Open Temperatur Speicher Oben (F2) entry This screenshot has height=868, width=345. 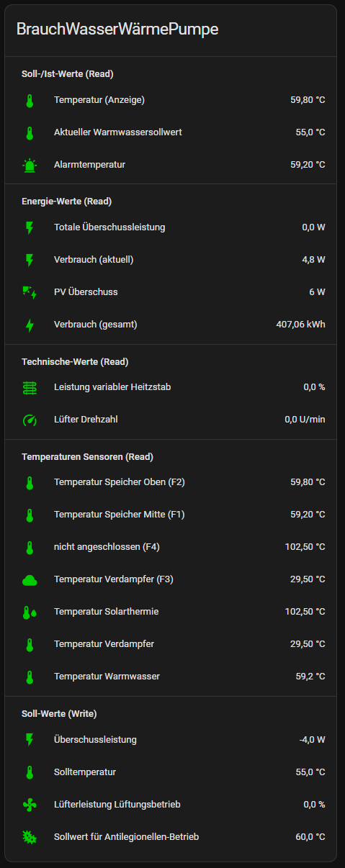click(173, 482)
